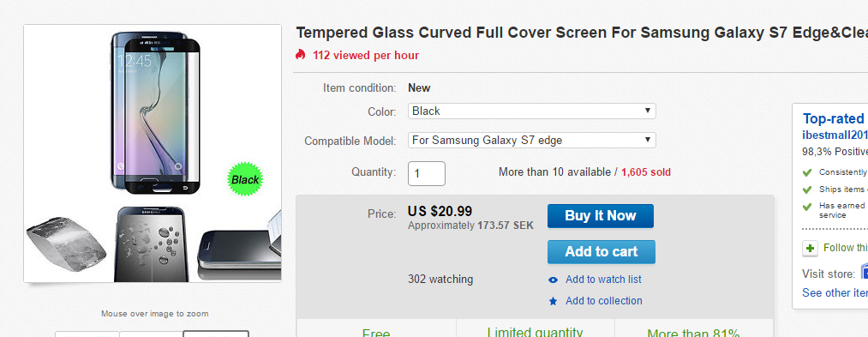Click the Buy It Now button
The image size is (868, 337).
[601, 215]
